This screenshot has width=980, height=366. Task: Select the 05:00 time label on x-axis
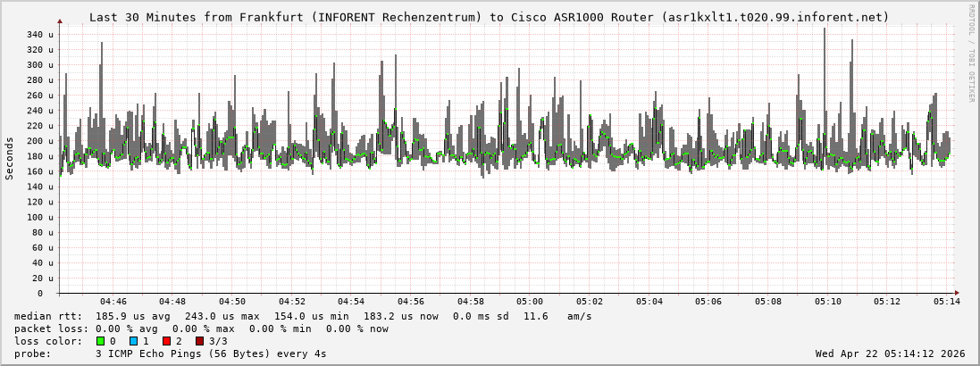click(x=530, y=302)
